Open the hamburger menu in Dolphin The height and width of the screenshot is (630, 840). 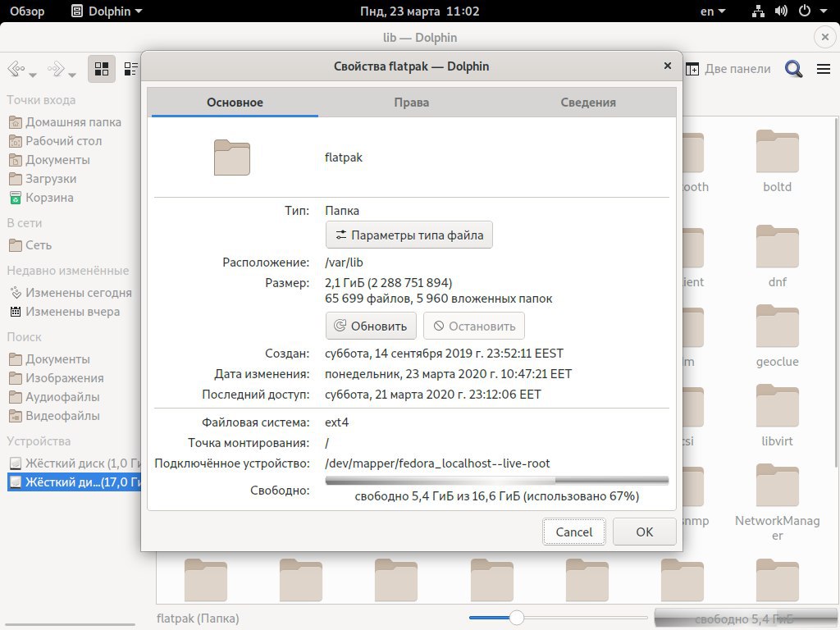click(x=824, y=69)
